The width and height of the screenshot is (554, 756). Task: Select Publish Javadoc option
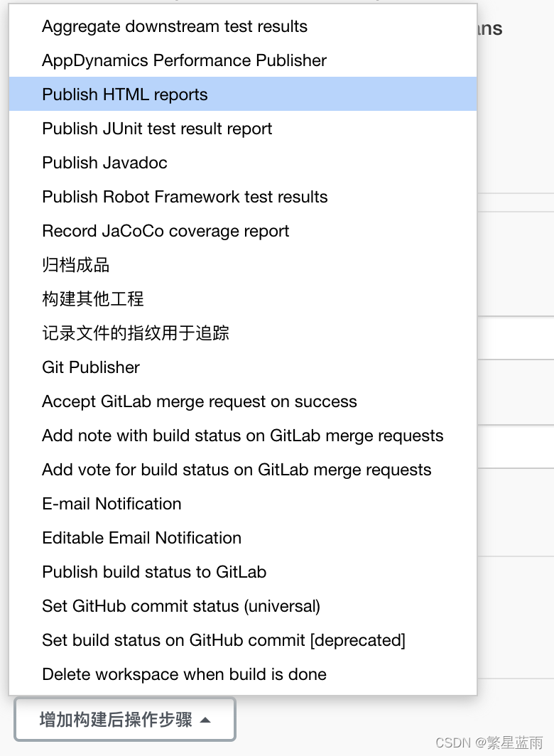click(x=242, y=163)
